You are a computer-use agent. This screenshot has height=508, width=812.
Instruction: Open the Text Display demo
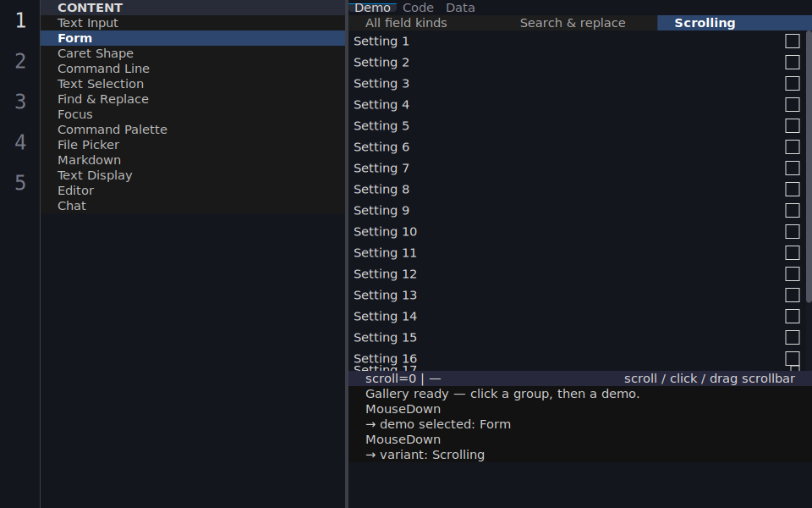193,175
